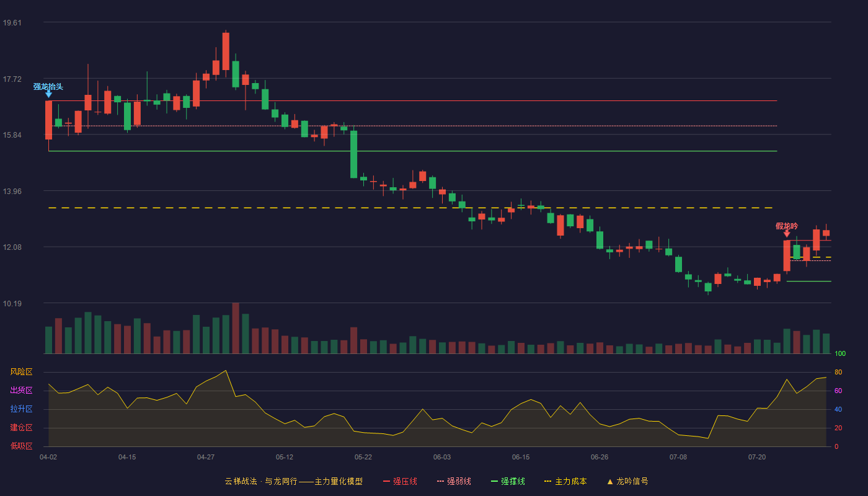Toggle the 强弱线 legend entry

[454, 482]
